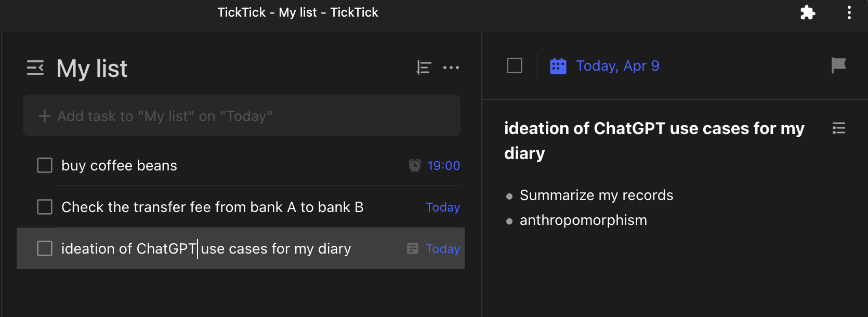868x317 pixels.
Task: Click Today next to the ideation task
Action: [x=442, y=248]
